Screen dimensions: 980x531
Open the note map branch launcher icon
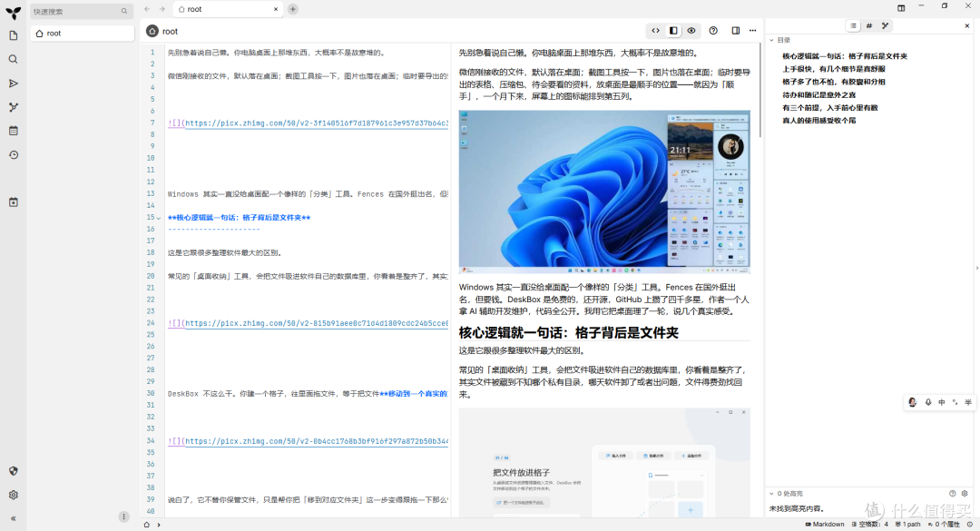13,107
